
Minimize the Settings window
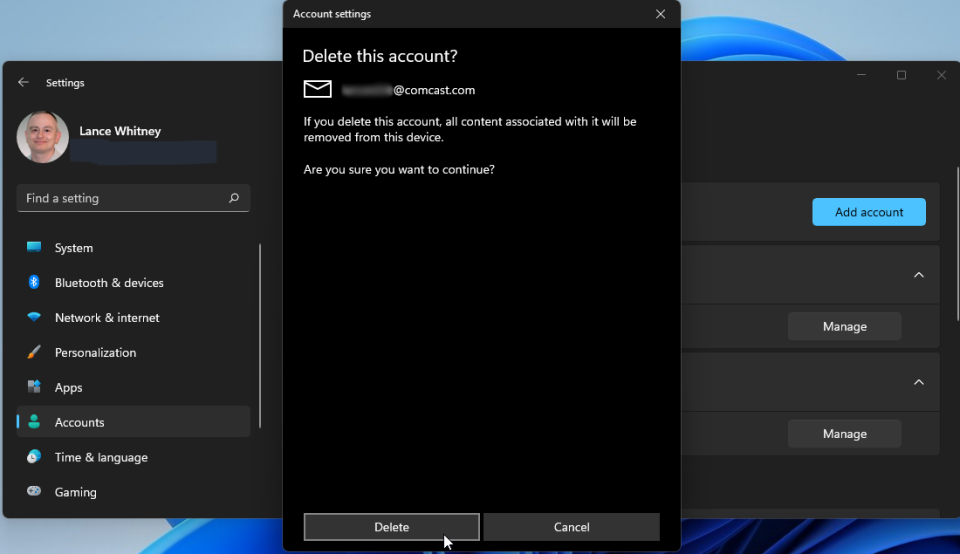[861, 75]
